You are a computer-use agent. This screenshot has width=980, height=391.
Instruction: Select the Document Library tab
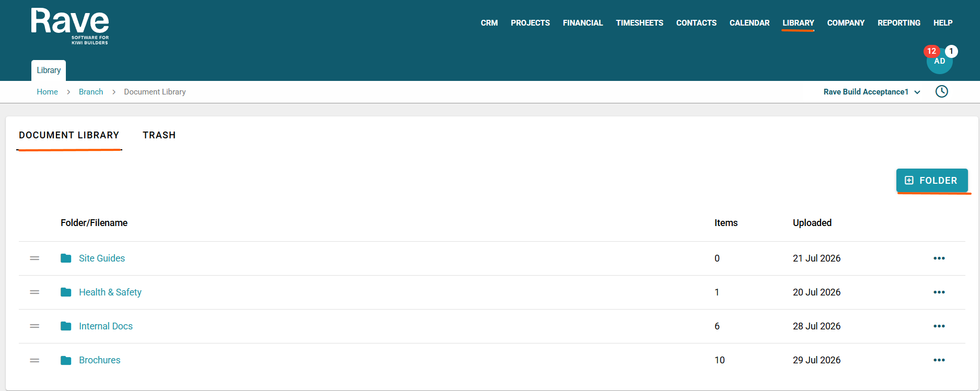coord(69,135)
